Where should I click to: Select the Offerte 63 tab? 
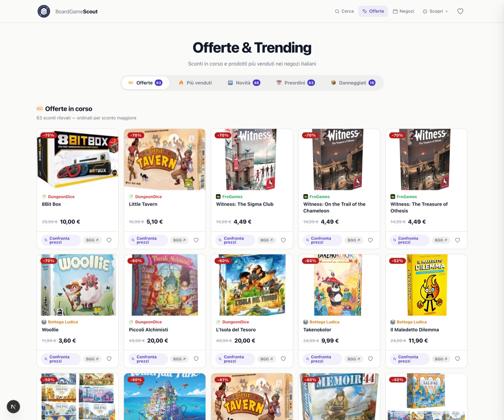click(145, 83)
